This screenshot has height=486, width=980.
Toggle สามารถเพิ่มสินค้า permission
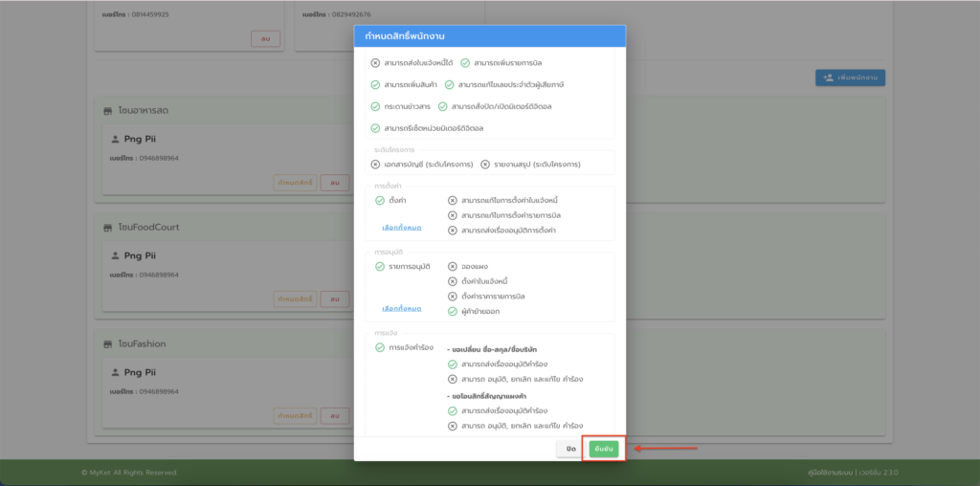click(x=375, y=85)
